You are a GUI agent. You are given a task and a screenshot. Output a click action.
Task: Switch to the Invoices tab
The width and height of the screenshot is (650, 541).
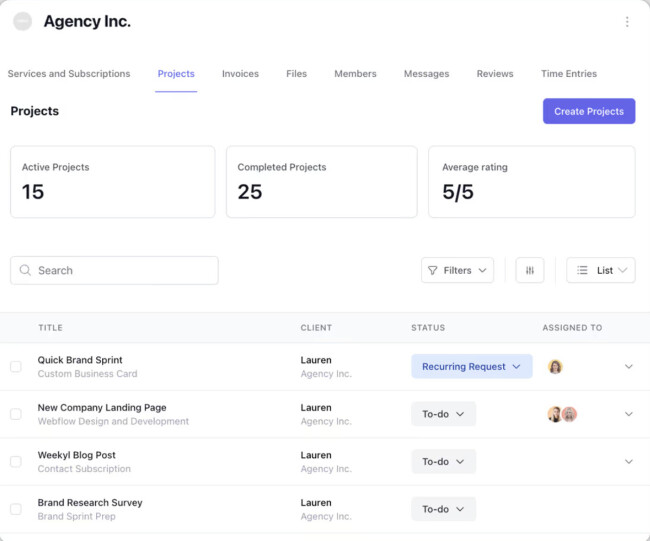coord(240,74)
